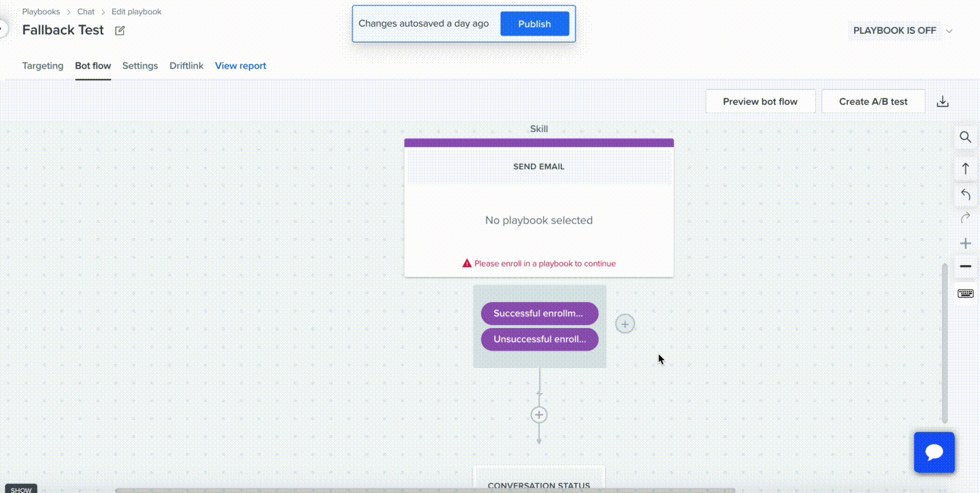Click the 'Please enroll in a playbook to continue' warning

click(545, 264)
